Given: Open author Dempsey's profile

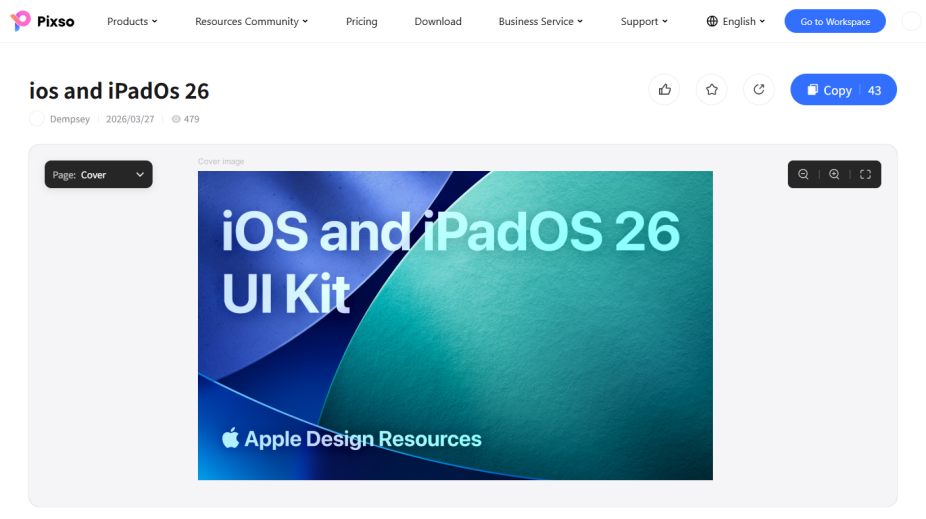Looking at the screenshot, I should 70,119.
